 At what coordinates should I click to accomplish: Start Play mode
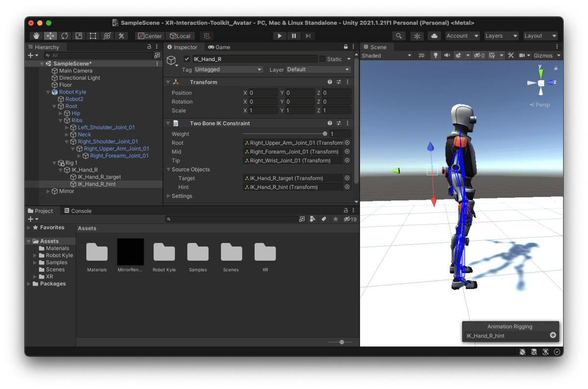coord(279,36)
